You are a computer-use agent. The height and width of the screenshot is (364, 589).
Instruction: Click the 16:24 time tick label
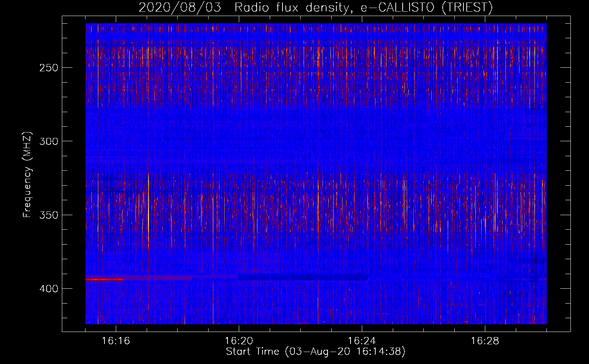(x=362, y=341)
